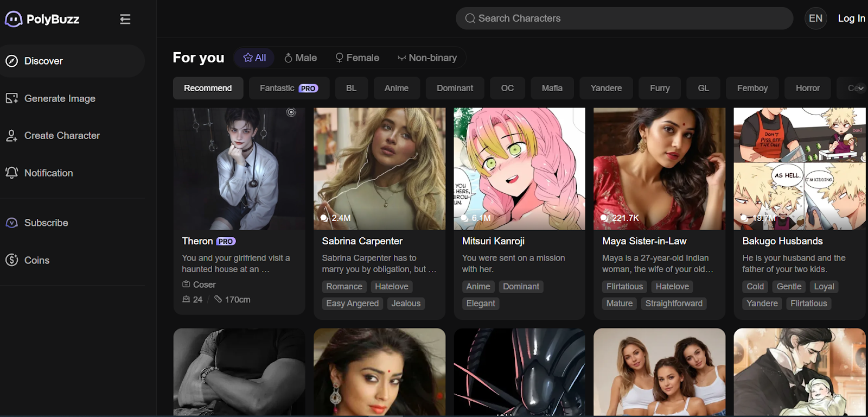The height and width of the screenshot is (417, 868).
Task: Click the Generate Image icon
Action: [12, 98]
